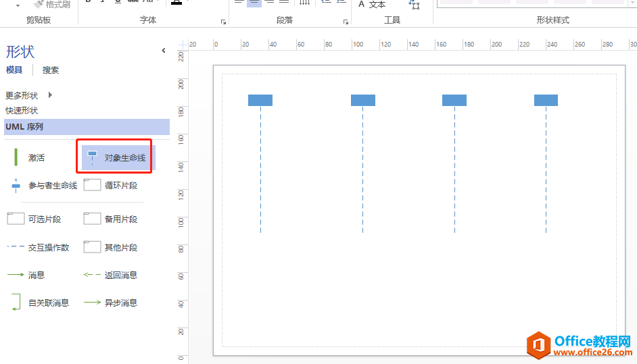Pick the 可选片段 optional fragment shape
This screenshot has height=364, width=637.
coord(34,219)
